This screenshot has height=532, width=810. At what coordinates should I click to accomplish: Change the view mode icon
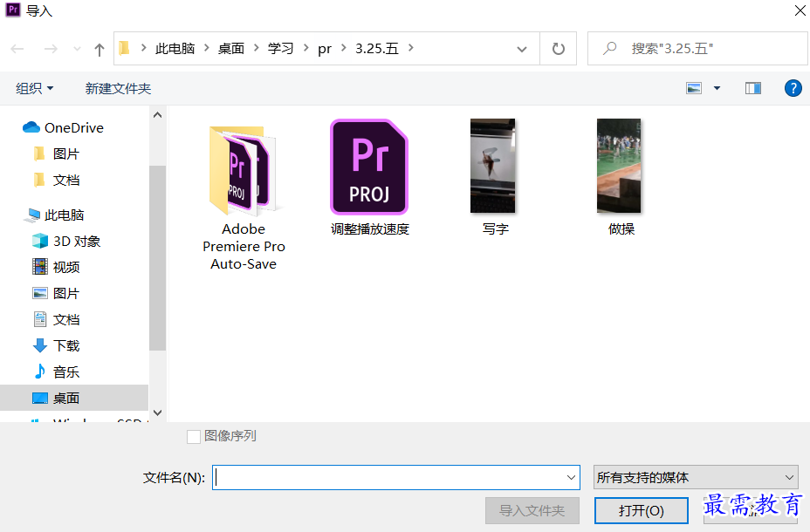coord(694,88)
